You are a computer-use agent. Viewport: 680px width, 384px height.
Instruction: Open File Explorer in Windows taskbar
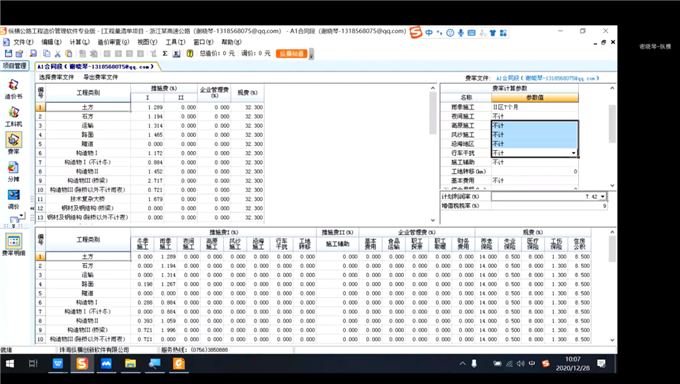point(130,364)
